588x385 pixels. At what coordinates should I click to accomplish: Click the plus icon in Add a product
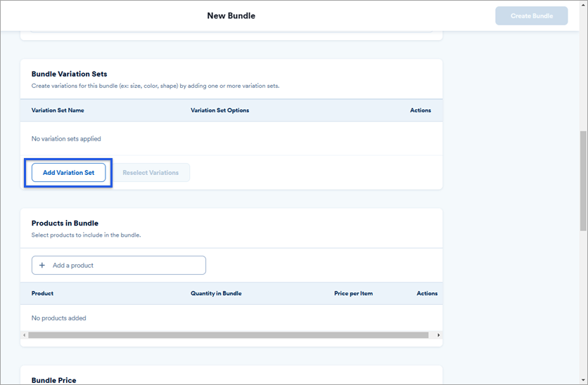pos(42,265)
